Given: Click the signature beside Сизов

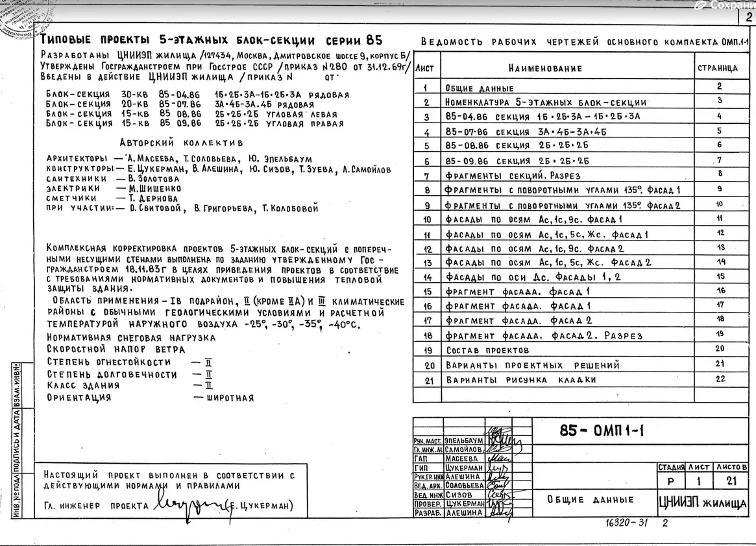Looking at the screenshot, I should click(x=500, y=494).
